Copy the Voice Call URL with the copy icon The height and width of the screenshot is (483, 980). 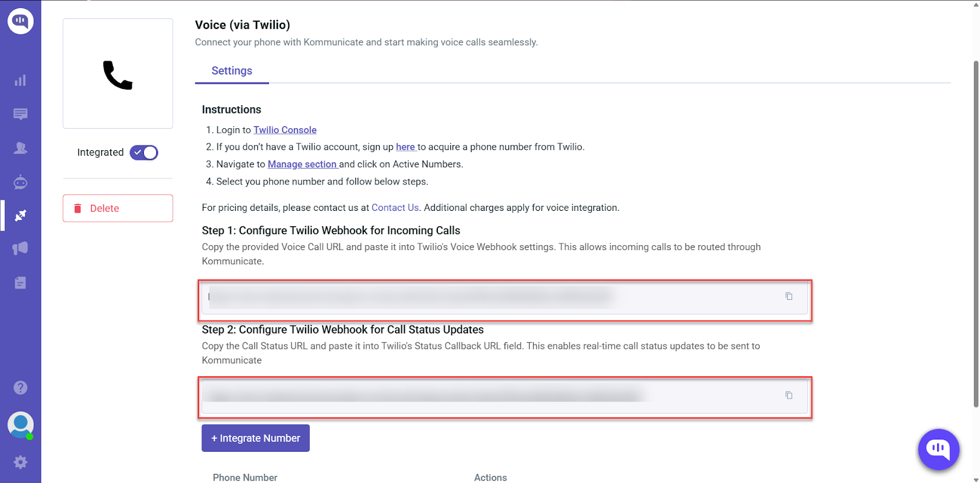click(x=789, y=296)
